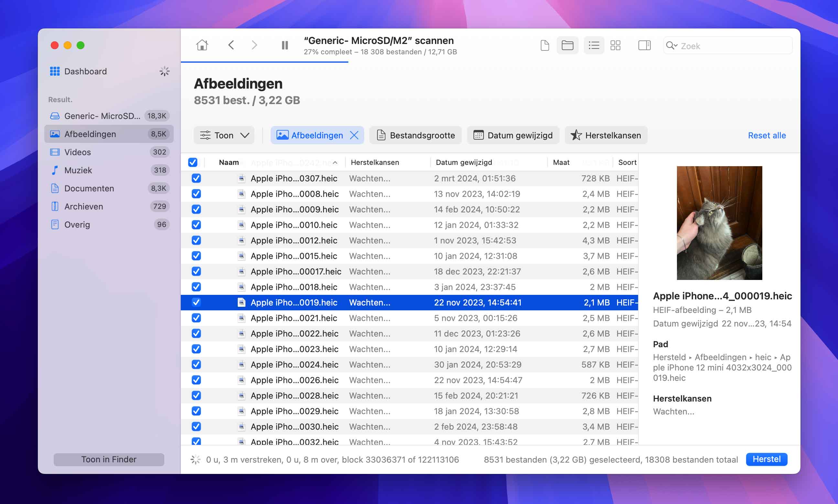838x504 pixels.
Task: Toggle the select-all checkbox in header
Action: tap(192, 162)
